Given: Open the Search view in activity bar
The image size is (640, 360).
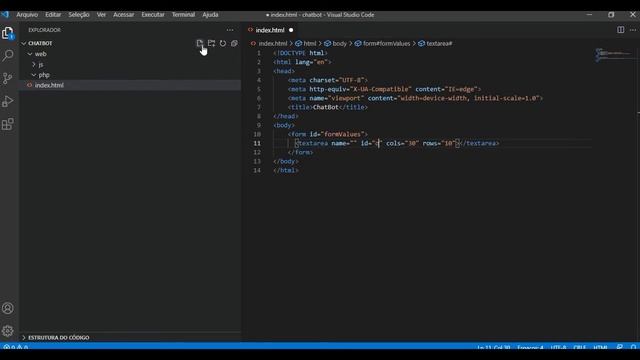Looking at the screenshot, I should [x=8, y=56].
